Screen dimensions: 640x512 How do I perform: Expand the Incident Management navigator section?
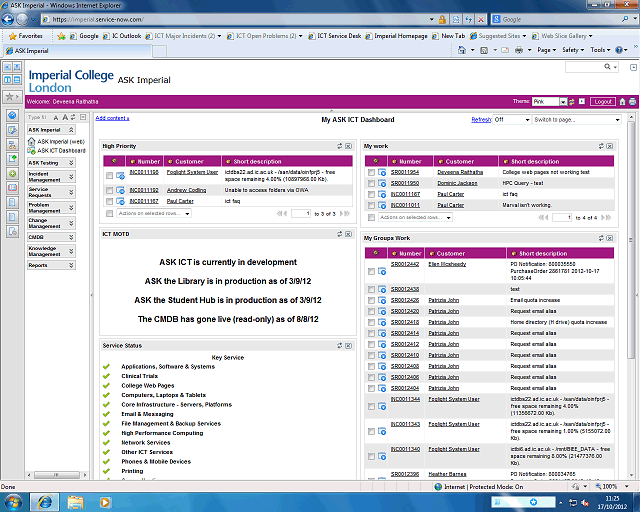(x=50, y=176)
